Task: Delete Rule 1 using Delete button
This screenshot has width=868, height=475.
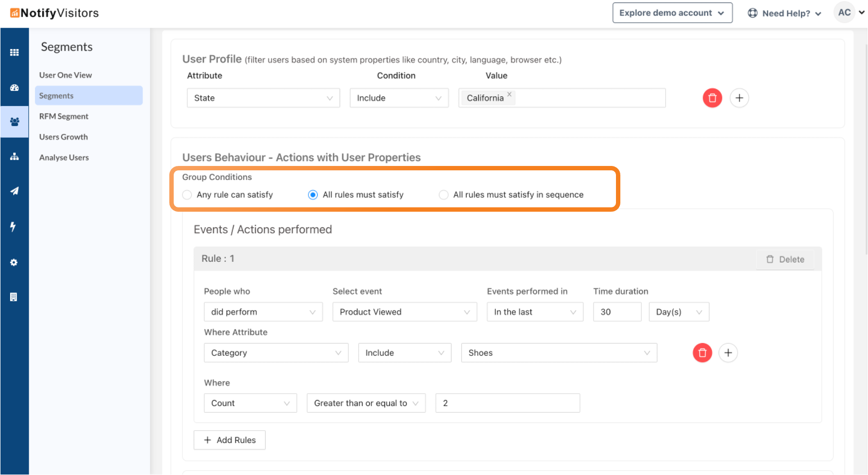Action: pos(785,259)
